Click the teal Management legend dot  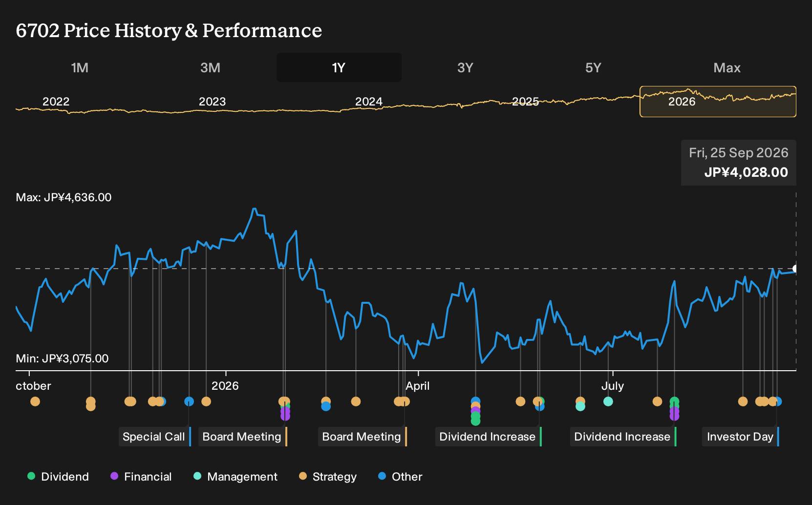point(197,476)
